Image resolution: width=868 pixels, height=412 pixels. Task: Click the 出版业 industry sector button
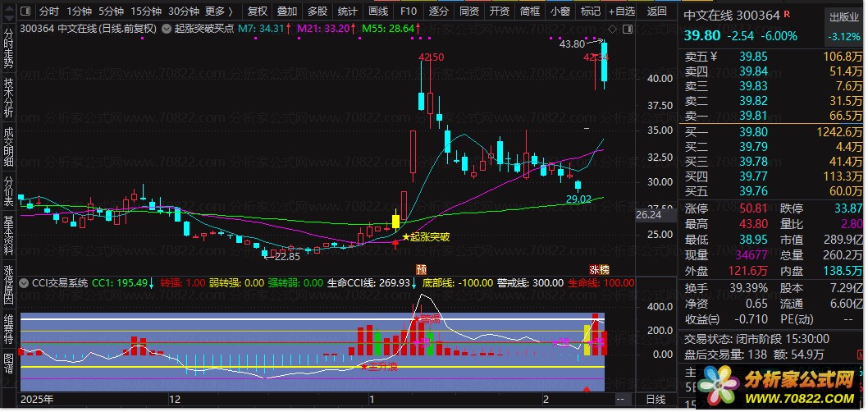point(843,17)
